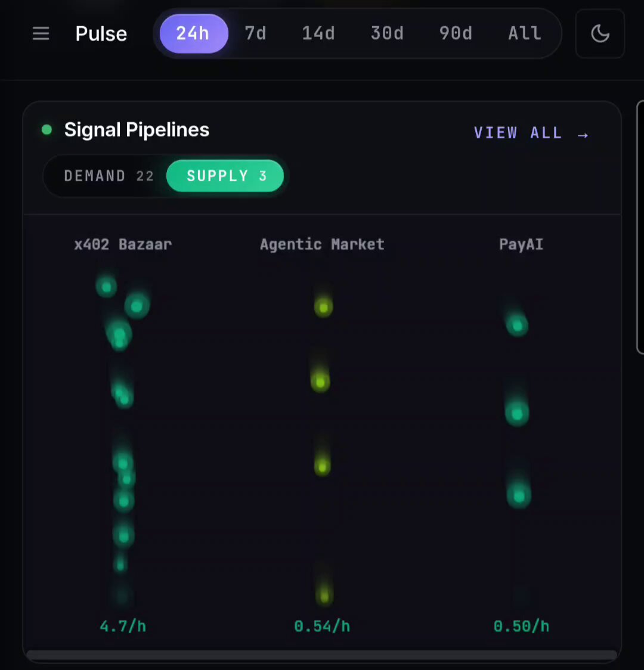The width and height of the screenshot is (644, 670).
Task: Click the top yellow-green dot under Agentic Market
Action: [x=324, y=307]
